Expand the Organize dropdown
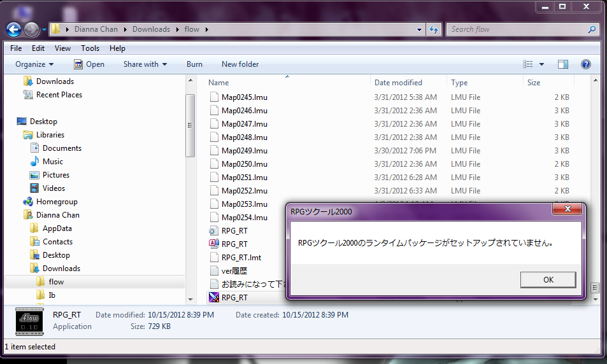 34,64
